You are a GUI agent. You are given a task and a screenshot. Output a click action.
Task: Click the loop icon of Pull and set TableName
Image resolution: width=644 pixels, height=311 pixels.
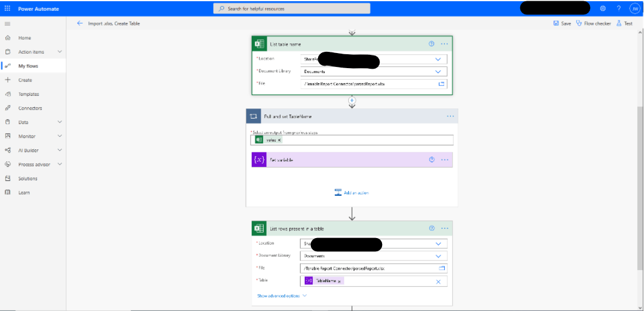[x=253, y=116]
